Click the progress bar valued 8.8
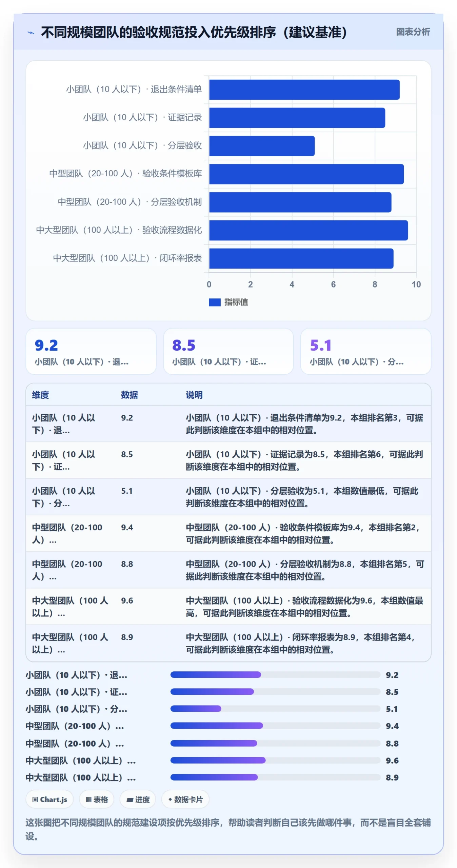Image resolution: width=457 pixels, height=868 pixels. tap(275, 743)
